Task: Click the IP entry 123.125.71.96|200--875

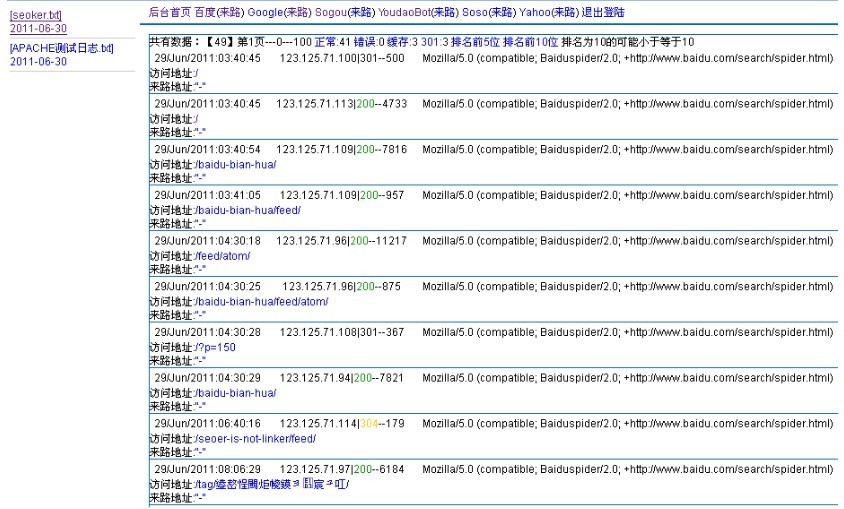Action: pyautogui.click(x=342, y=287)
